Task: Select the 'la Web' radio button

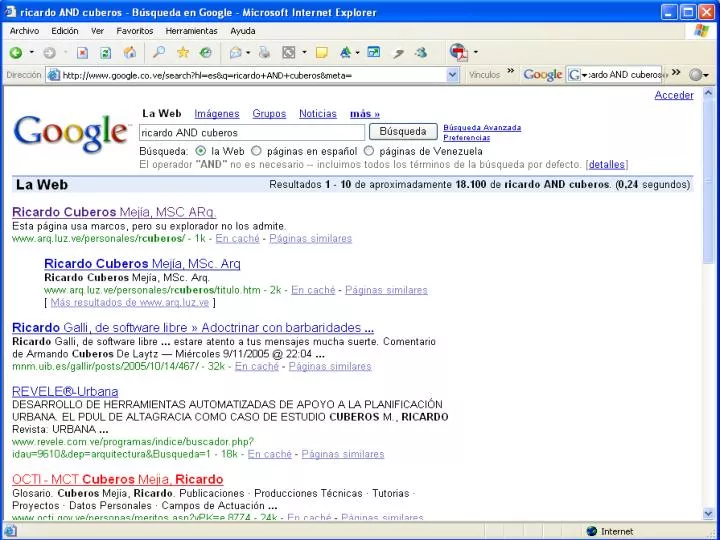Action: (200, 151)
